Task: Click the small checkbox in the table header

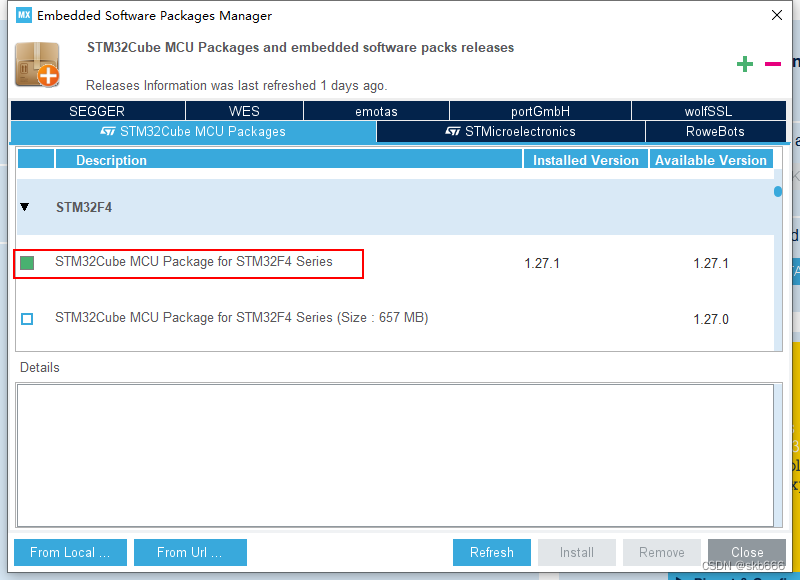Action: 35,158
